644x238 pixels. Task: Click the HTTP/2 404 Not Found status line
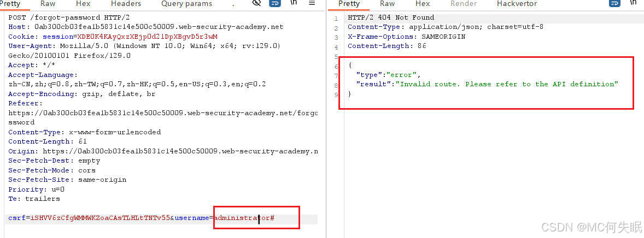pyautogui.click(x=391, y=17)
